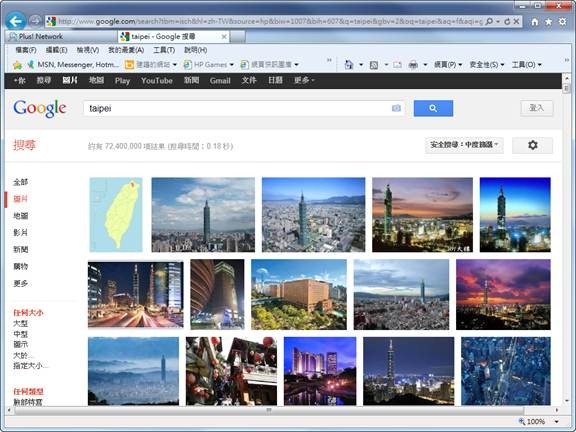
Task: Click the +你 link in the black Google bar
Action: (x=19, y=80)
